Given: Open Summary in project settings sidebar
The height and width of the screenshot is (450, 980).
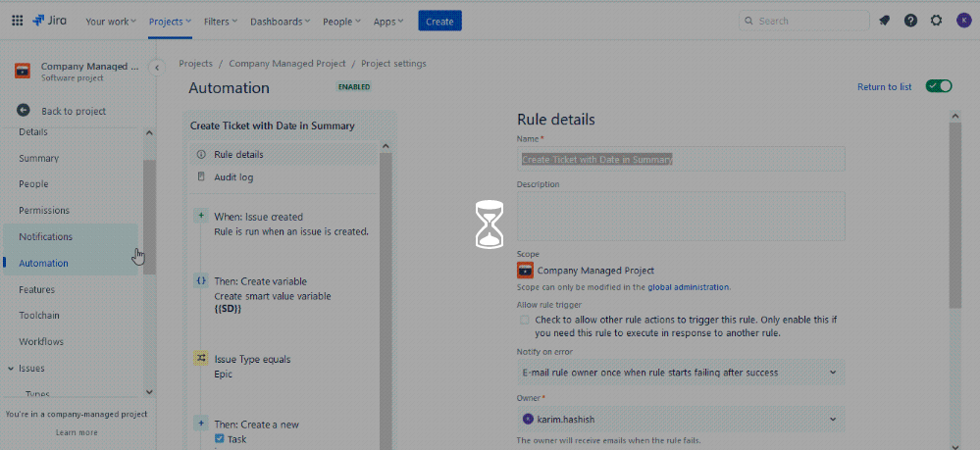Looking at the screenshot, I should (x=39, y=158).
